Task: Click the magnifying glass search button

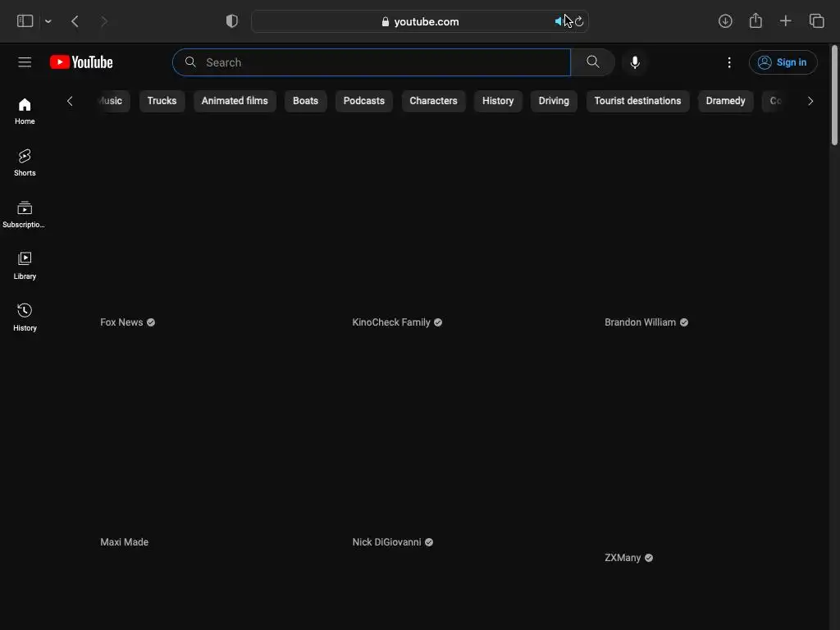Action: [592, 62]
